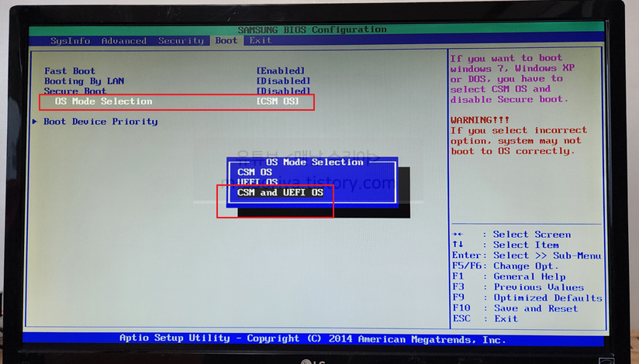Expand Boot Device Priority submenu
This screenshot has height=364, width=639.
point(101,122)
